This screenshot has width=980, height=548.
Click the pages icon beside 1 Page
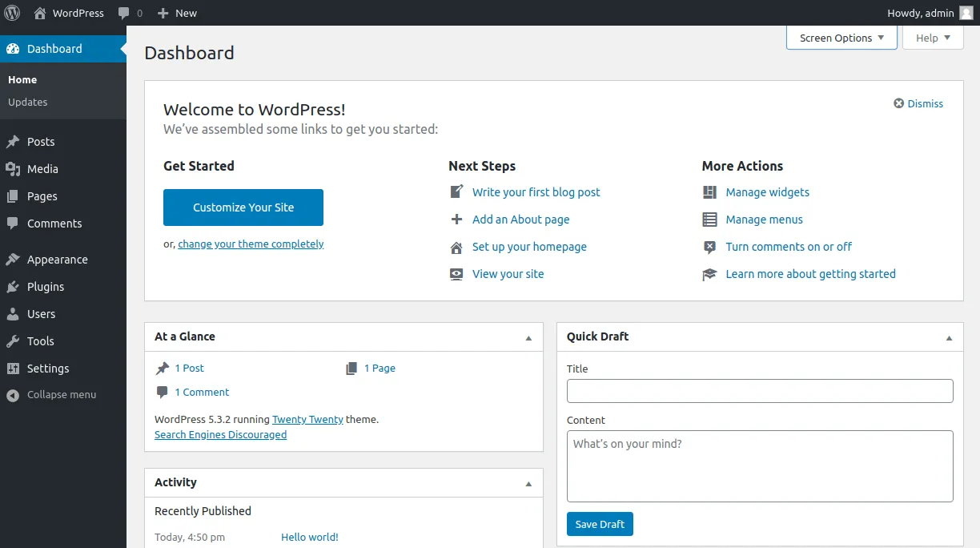pyautogui.click(x=351, y=369)
